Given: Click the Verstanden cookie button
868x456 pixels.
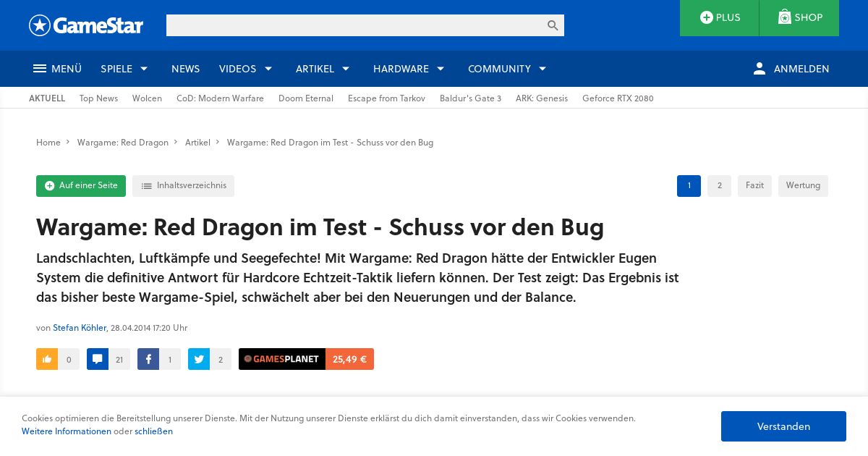Looking at the screenshot, I should click(783, 426).
